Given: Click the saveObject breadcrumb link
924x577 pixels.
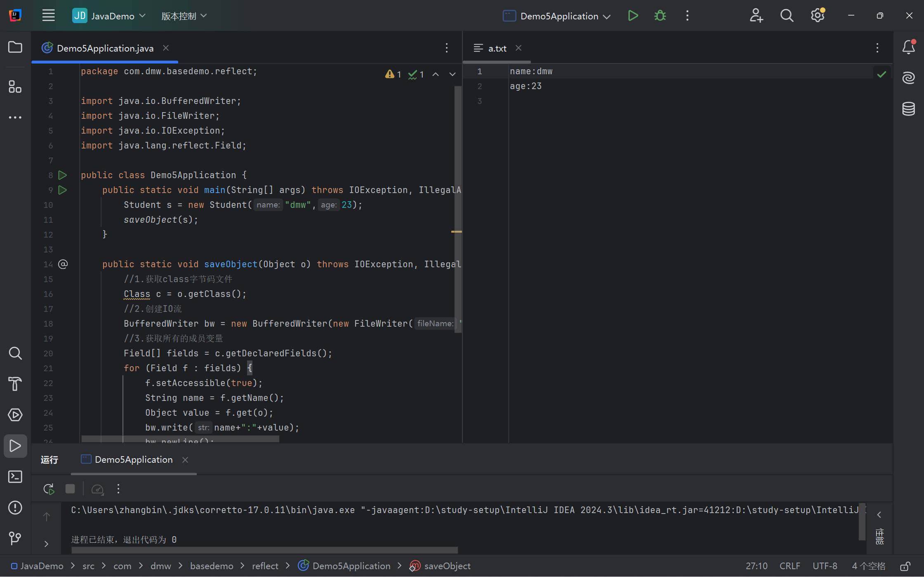Looking at the screenshot, I should coord(447,566).
